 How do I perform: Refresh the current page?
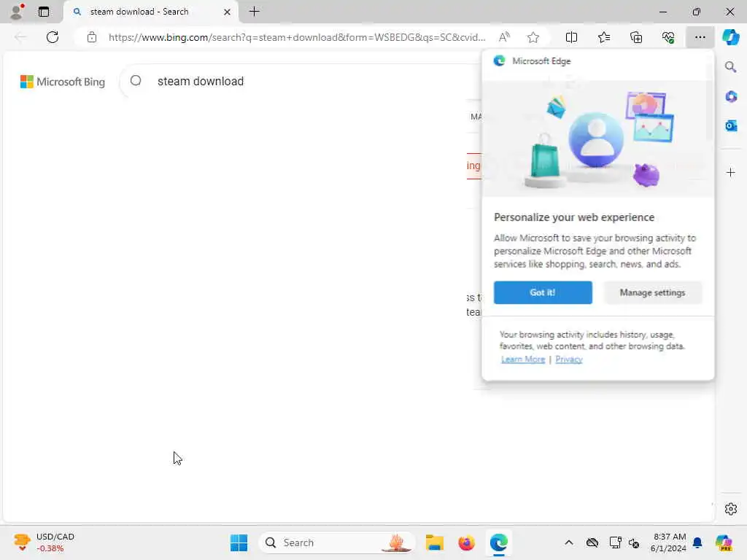coord(53,37)
